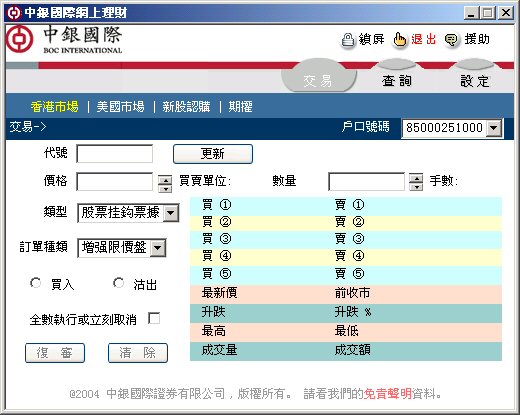The height and width of the screenshot is (415, 520).
Task: Click the 最新價 latest price label
Action: point(219,293)
